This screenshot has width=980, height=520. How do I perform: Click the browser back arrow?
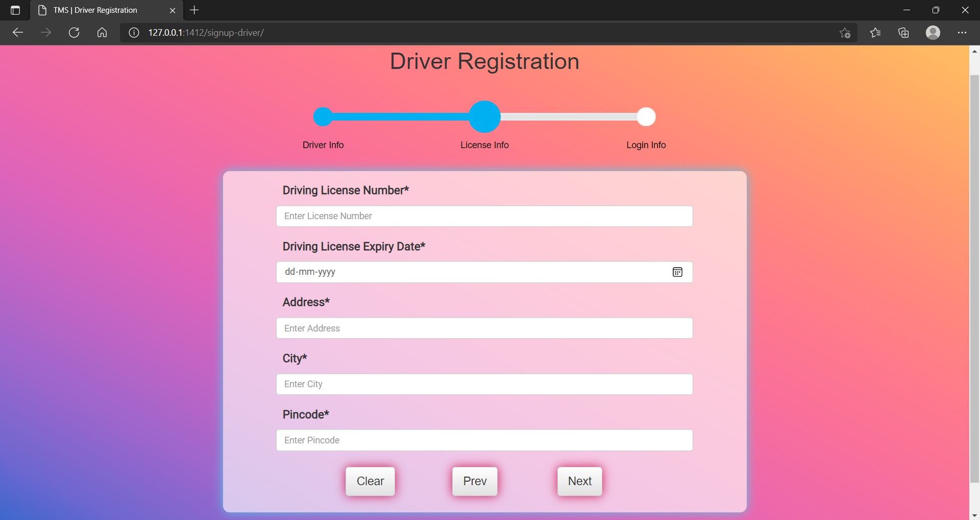18,33
